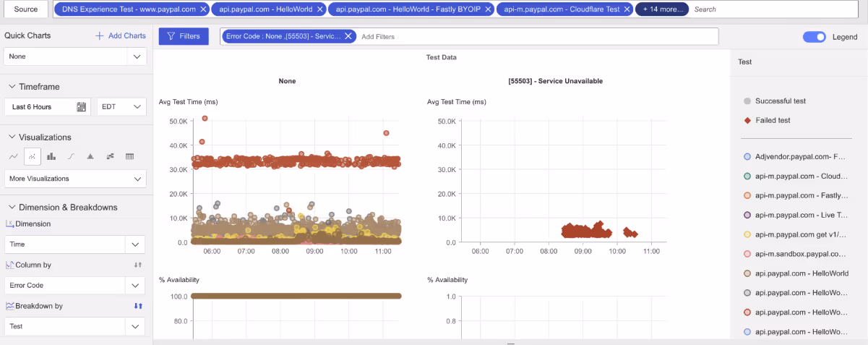Open the calendar icon in Last 6 Hours
This screenshot has height=345, width=868.
[81, 107]
